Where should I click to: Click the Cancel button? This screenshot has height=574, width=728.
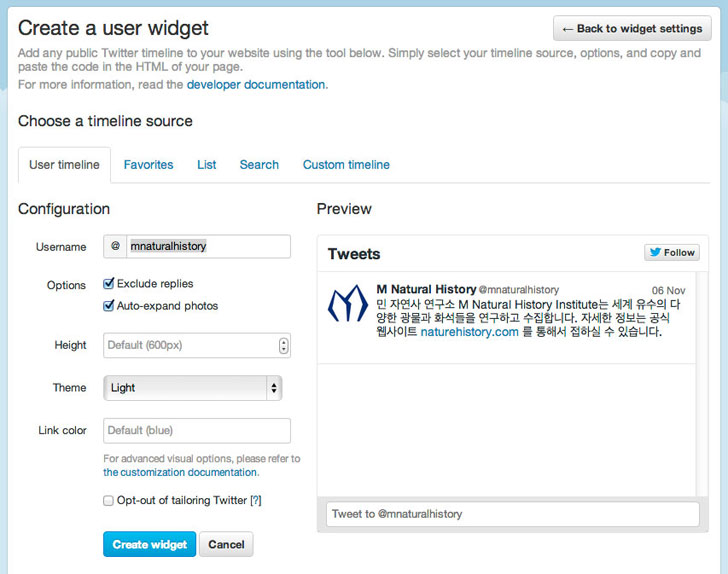[226, 545]
